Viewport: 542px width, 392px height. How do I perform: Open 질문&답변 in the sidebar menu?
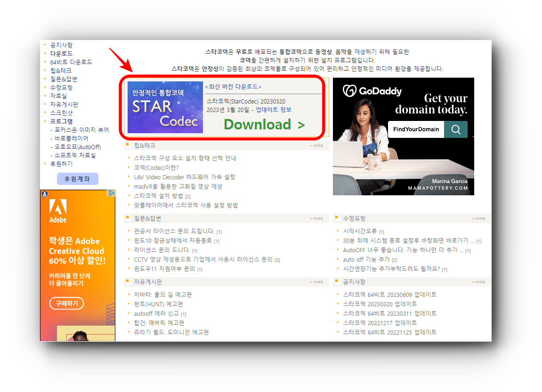click(x=64, y=79)
